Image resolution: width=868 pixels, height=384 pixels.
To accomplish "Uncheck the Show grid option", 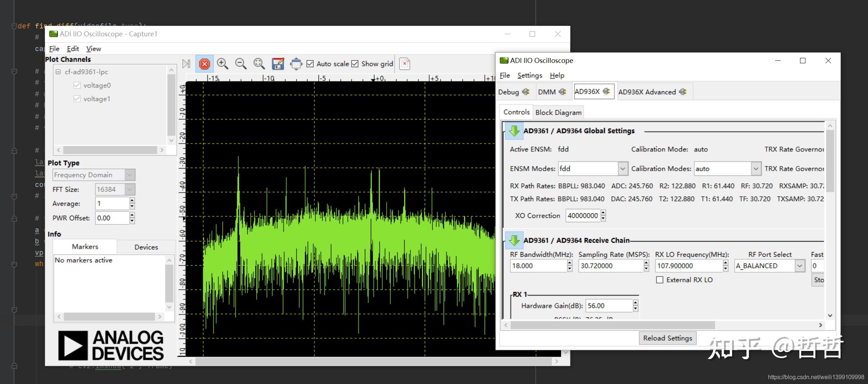I will [355, 64].
